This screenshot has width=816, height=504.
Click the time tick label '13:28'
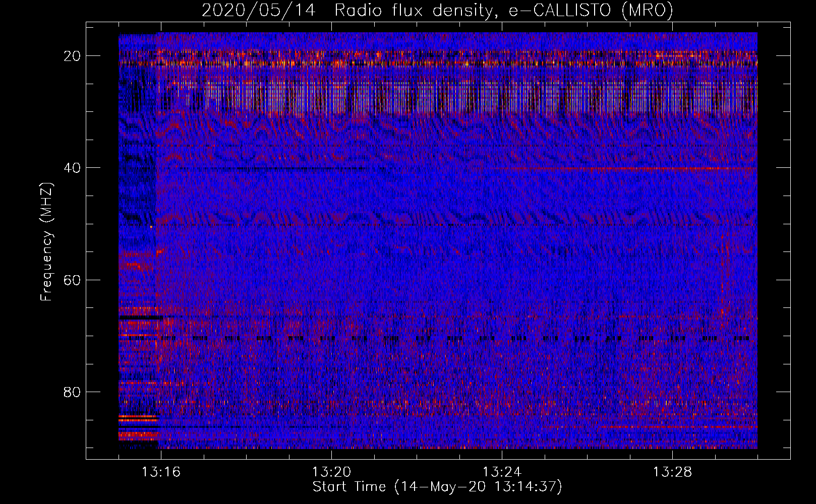(672, 472)
